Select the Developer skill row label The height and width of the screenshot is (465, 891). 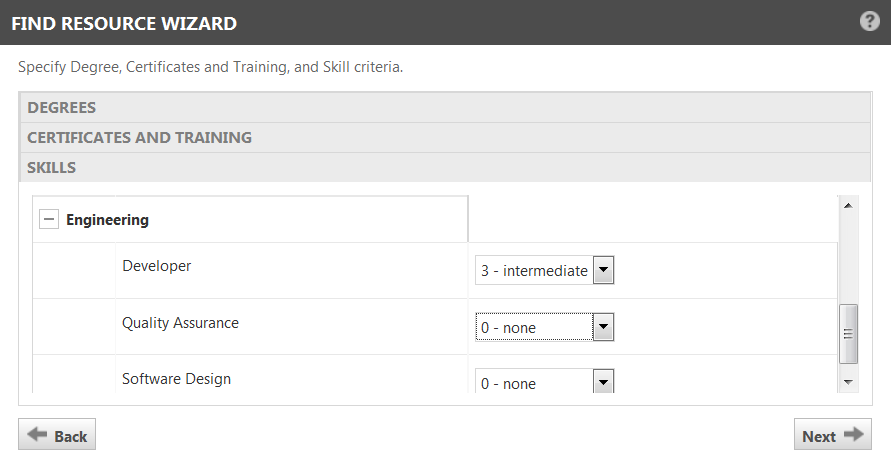(157, 266)
